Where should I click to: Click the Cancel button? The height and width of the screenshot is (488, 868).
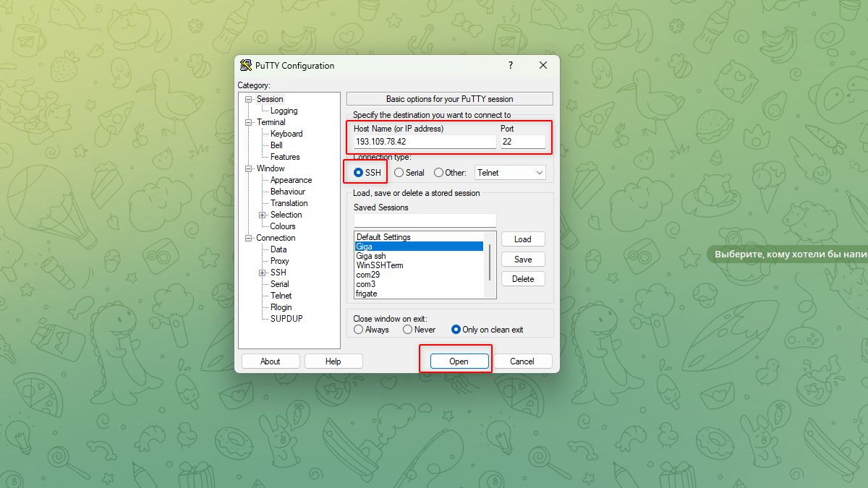[522, 361]
